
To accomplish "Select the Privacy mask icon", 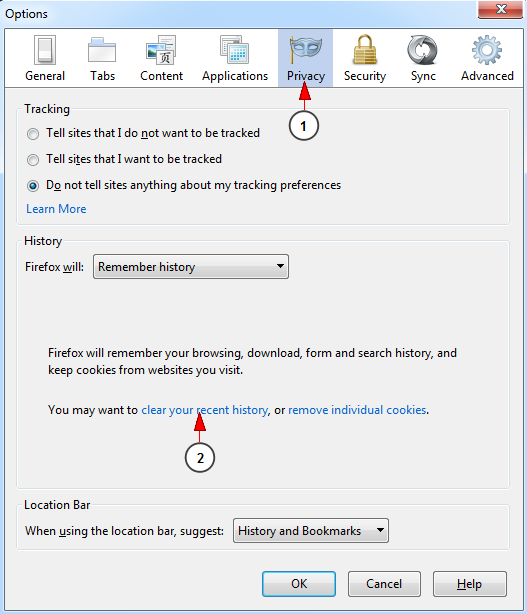I will [x=305, y=49].
